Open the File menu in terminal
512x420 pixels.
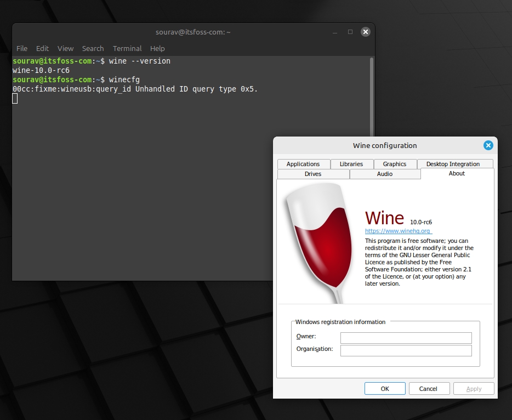(21, 48)
